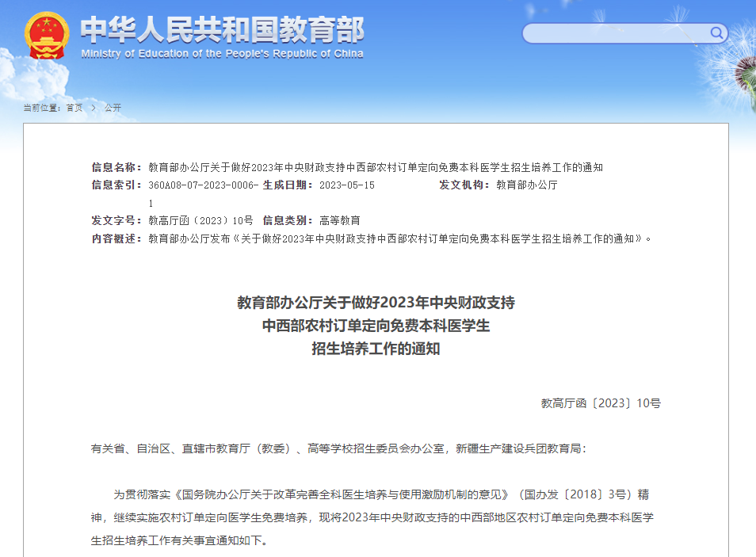Viewport: 756px width, 557px height.
Task: Click the 发文字号 value 教高厅函〔2023〕10号 in metadata
Action: click(200, 221)
